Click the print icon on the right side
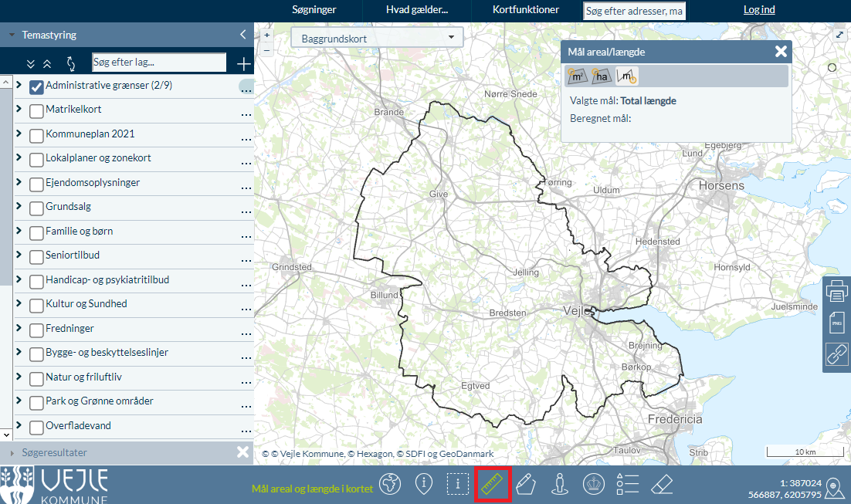851x504 pixels. point(836,291)
